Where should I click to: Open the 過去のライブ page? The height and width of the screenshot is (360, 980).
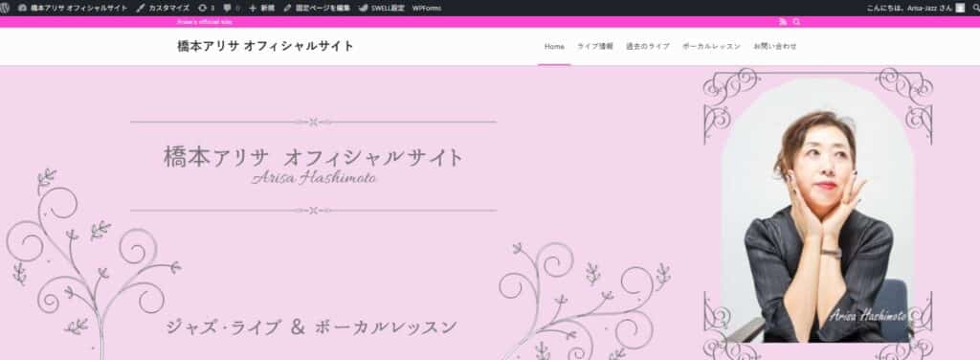coord(648,46)
